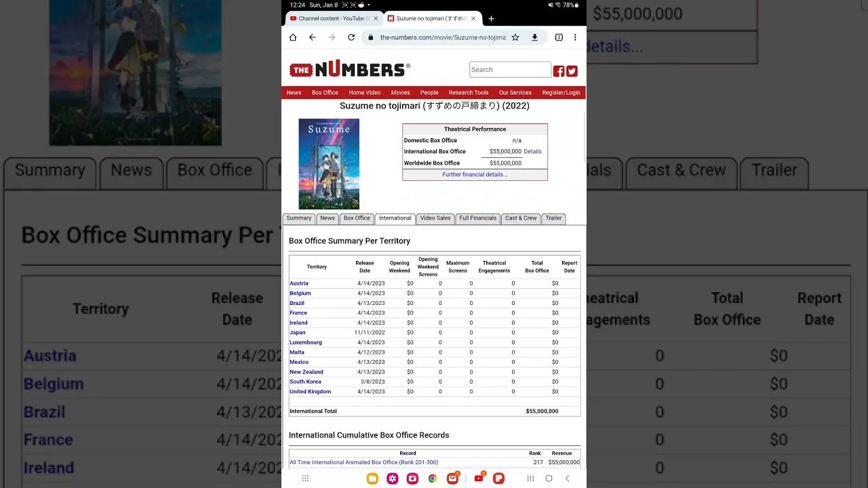
Task: Close the Channel content YouTube tab
Action: tap(376, 18)
